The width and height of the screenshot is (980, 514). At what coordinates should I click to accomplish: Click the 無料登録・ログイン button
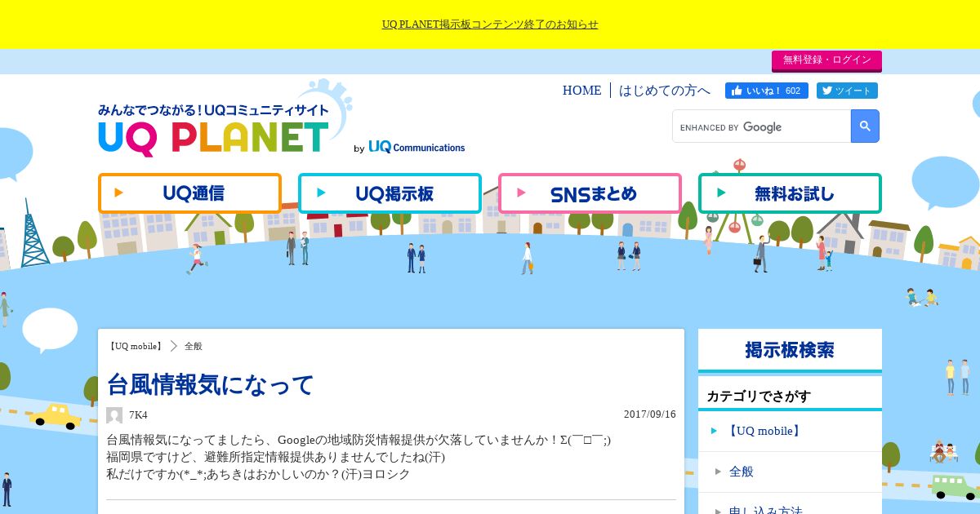[x=826, y=60]
